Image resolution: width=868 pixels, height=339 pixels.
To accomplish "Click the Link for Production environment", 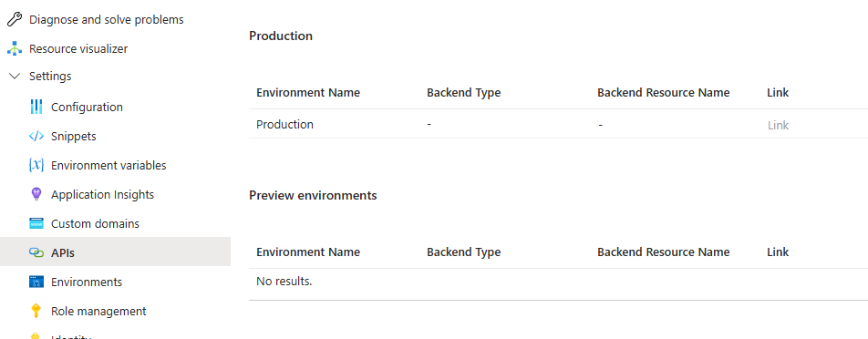I will (x=778, y=125).
